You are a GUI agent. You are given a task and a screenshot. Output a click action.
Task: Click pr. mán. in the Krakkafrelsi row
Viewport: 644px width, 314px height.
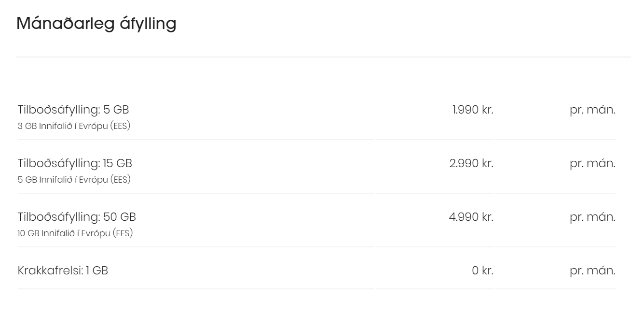(x=592, y=271)
